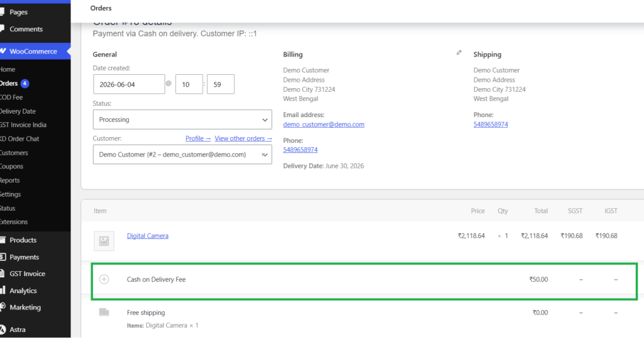Image resolution: width=644 pixels, height=349 pixels.
Task: Click the IGST column header
Action: [611, 211]
